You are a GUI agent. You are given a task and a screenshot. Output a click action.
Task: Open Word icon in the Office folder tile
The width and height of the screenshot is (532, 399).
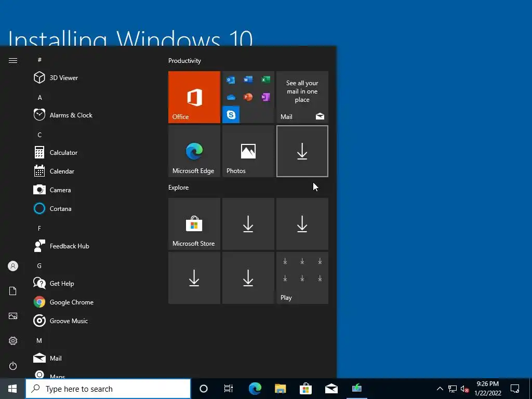click(x=248, y=79)
